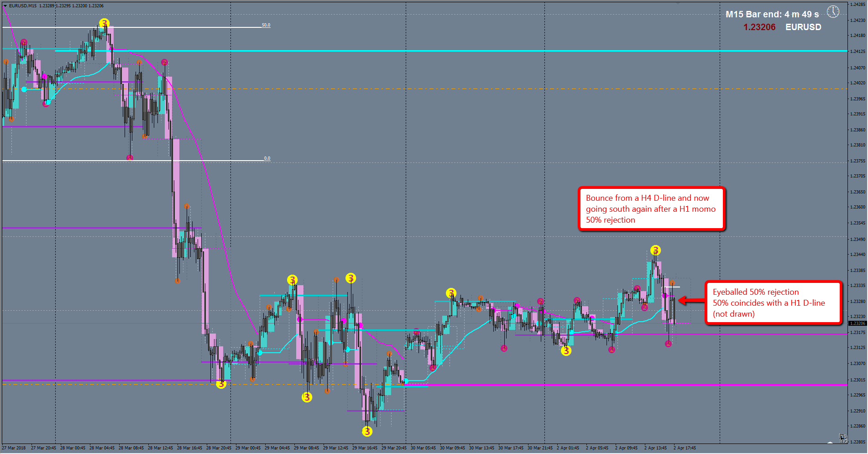Click the '30 Mar 09:45' time label
This screenshot has width=868, height=454.
click(x=452, y=448)
